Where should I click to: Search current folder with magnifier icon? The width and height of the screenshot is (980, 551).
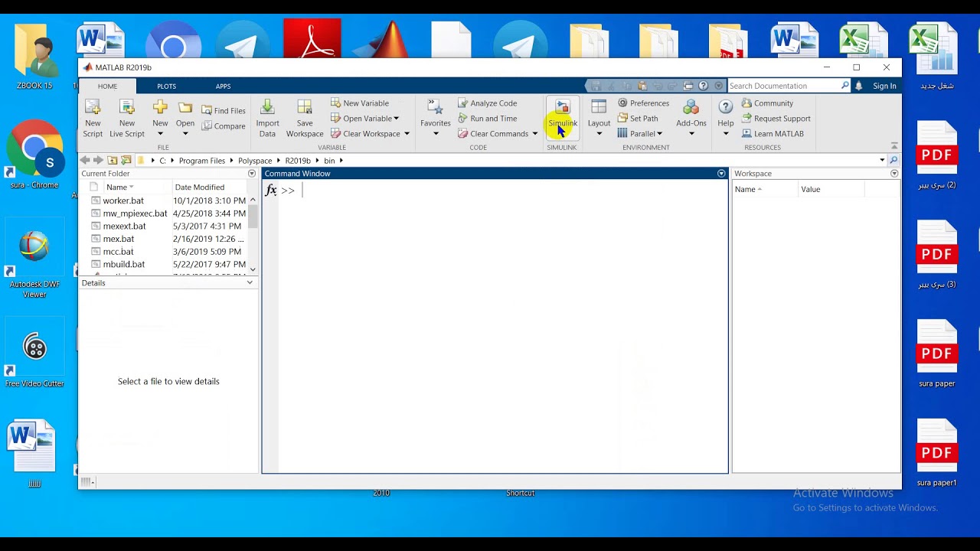coord(893,161)
